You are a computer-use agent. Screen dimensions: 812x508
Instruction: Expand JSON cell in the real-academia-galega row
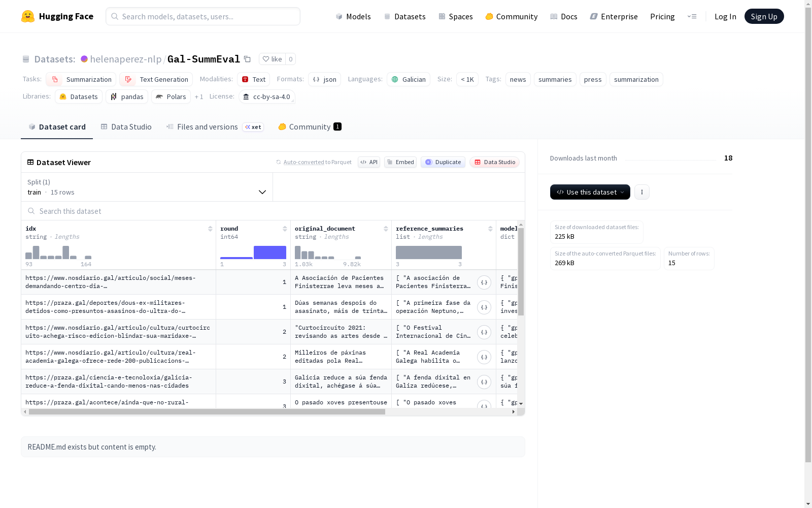pyautogui.click(x=484, y=357)
